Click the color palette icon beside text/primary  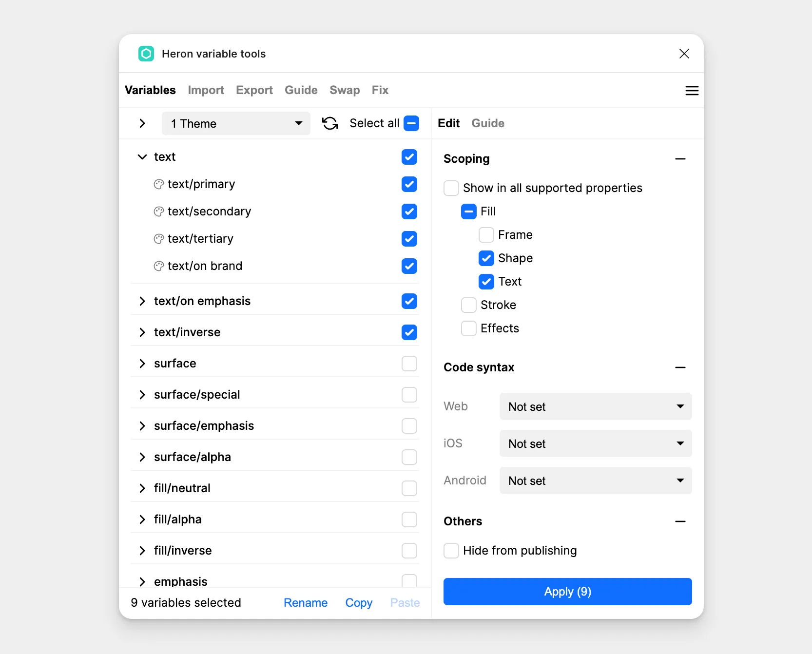(158, 184)
